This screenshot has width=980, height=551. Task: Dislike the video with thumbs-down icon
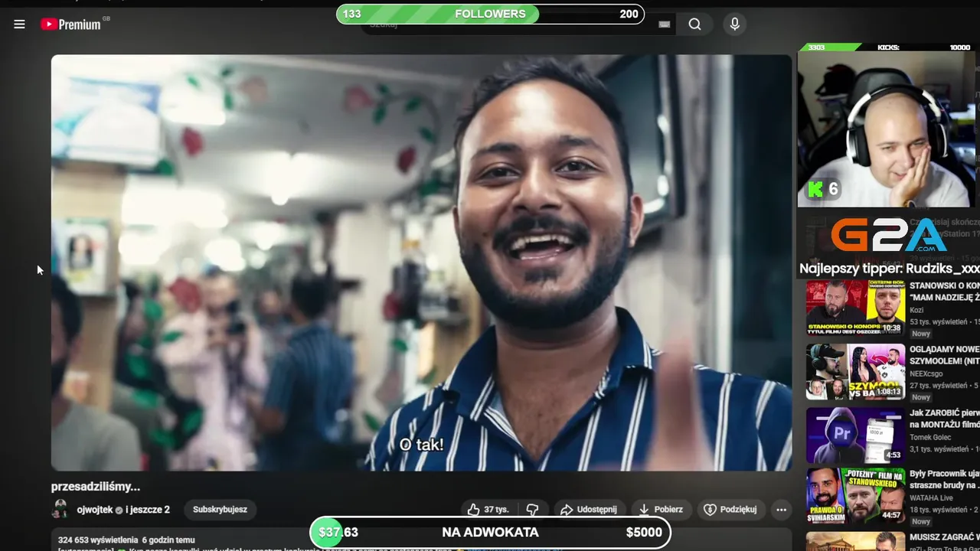[532, 510]
